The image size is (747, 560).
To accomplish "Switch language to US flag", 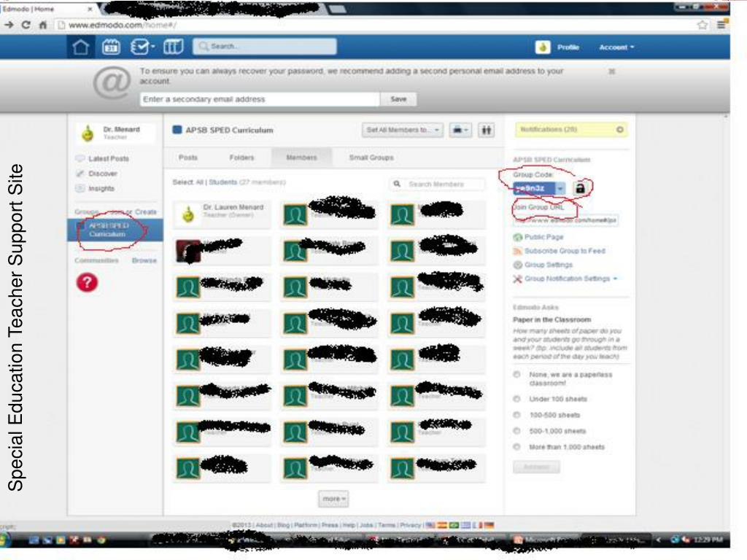I will tap(430, 525).
